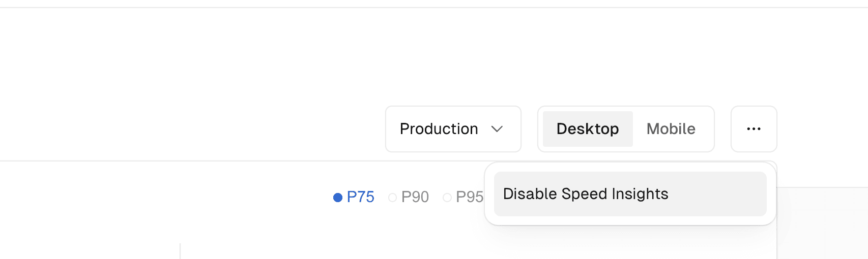Click the empty circle beside P90
This screenshot has width=868, height=259.
coord(392,197)
